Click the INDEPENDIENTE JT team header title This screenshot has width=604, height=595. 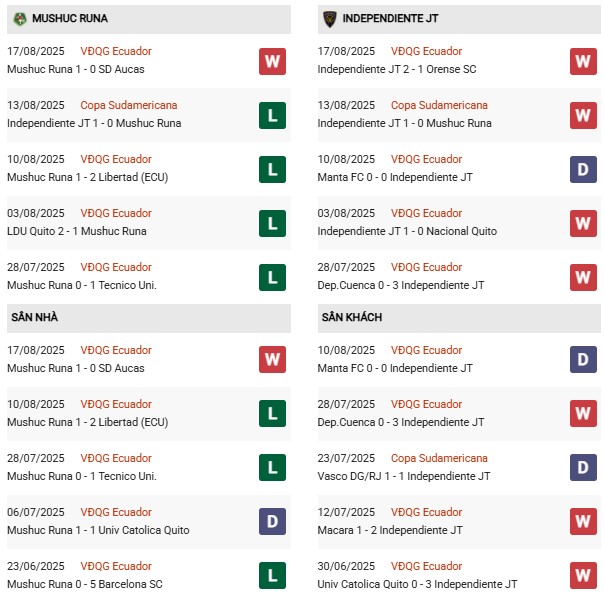pyautogui.click(x=390, y=18)
